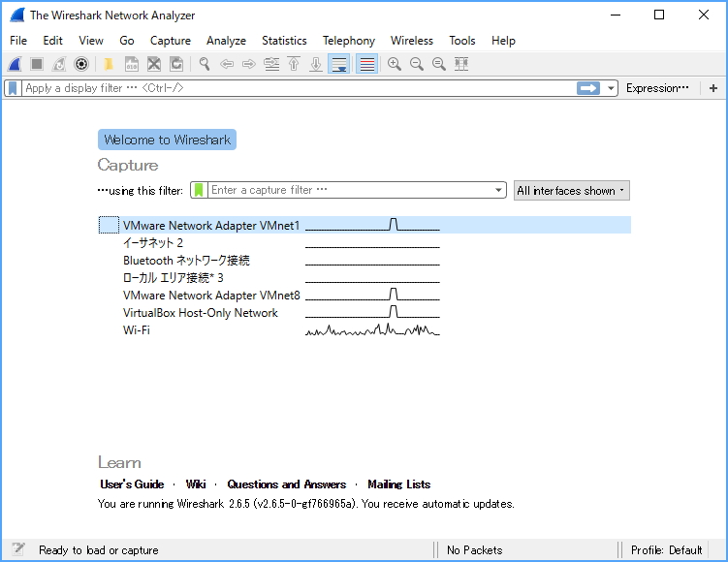Screen dimensions: 728x562
Task: Click the Resize columns toolbar icon
Action: coord(461,64)
